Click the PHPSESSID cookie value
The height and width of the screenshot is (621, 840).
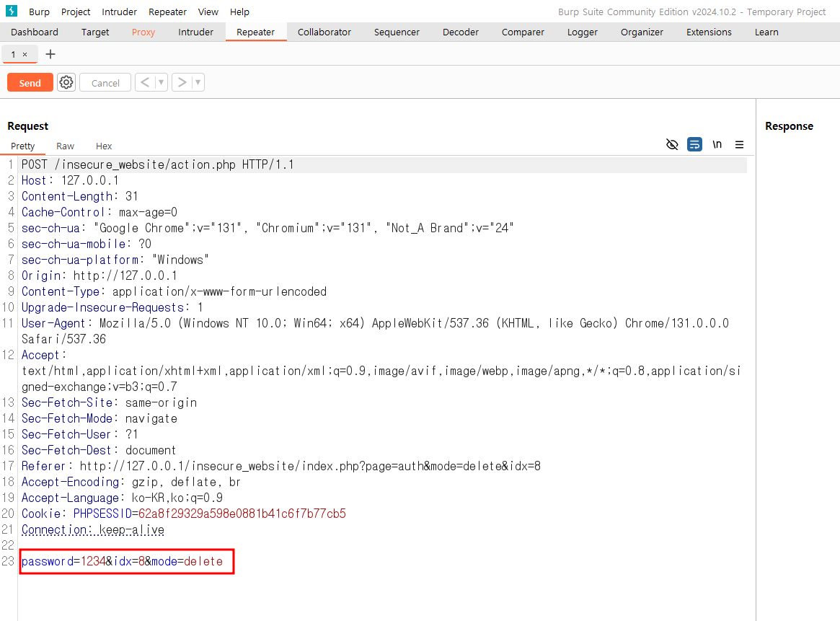pos(242,514)
